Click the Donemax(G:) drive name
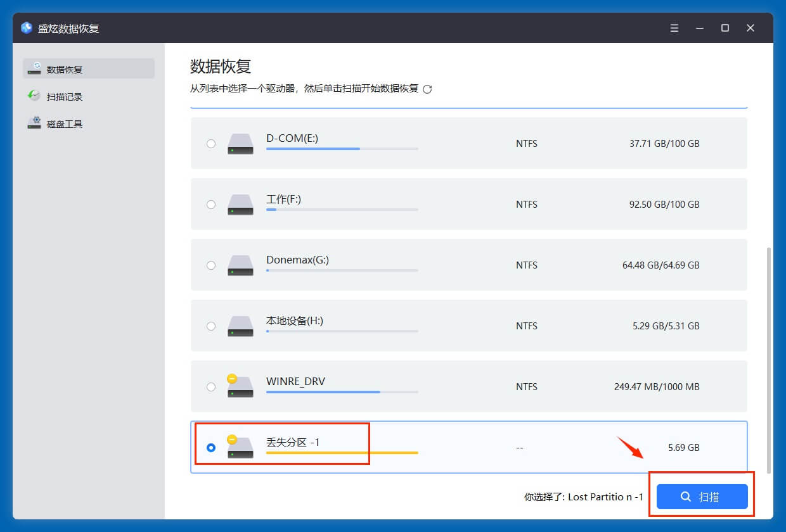The height and width of the screenshot is (532, 786). coord(297,260)
